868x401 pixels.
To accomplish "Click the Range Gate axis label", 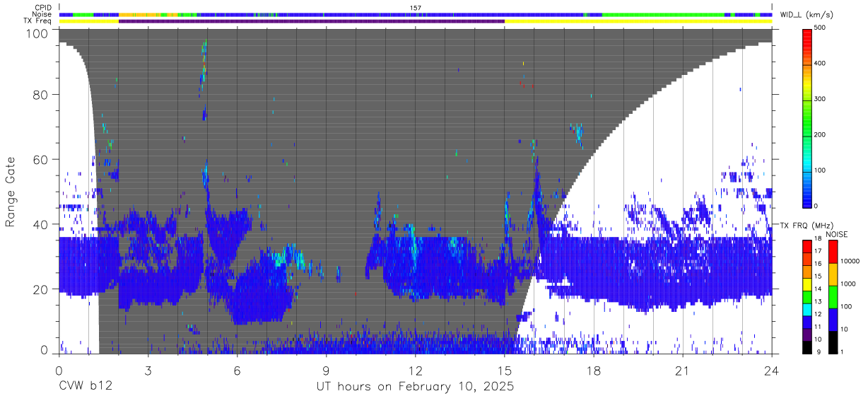I will (11, 192).
